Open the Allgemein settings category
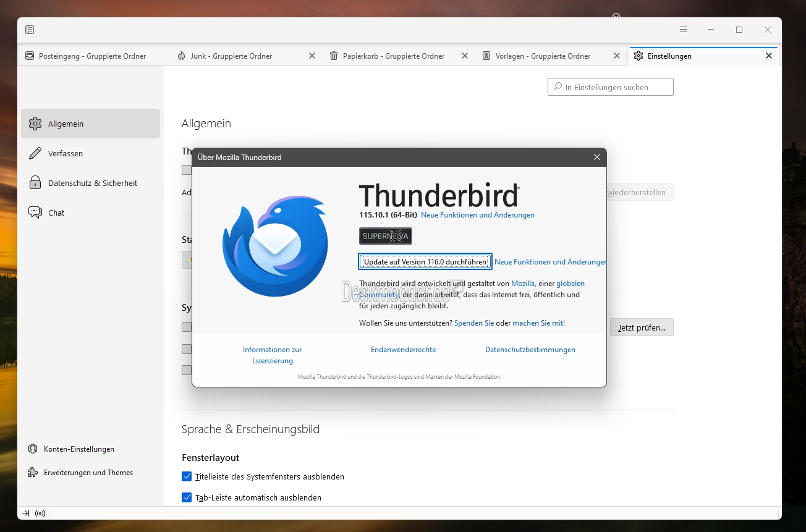Screen dimensions: 806x532 click(x=90, y=124)
